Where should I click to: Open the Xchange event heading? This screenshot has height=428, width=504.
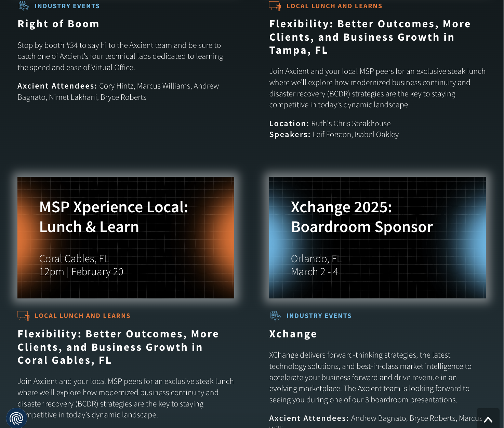[293, 334]
